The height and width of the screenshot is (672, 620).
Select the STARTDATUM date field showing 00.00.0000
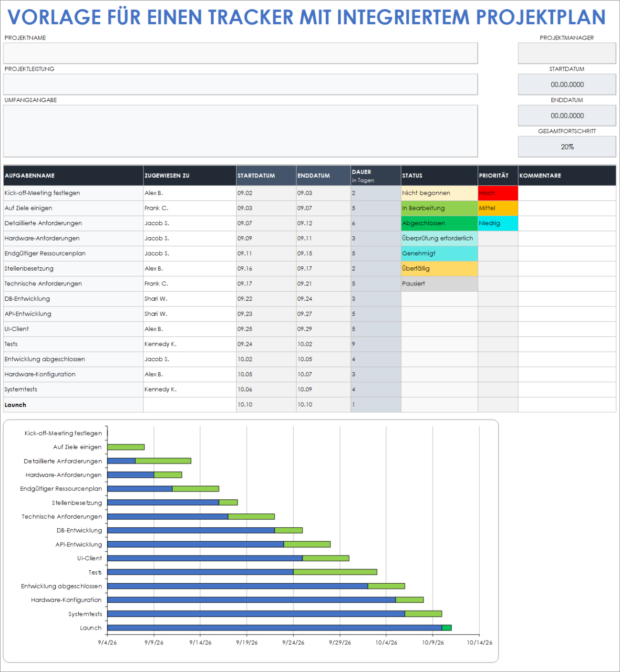coord(567,84)
